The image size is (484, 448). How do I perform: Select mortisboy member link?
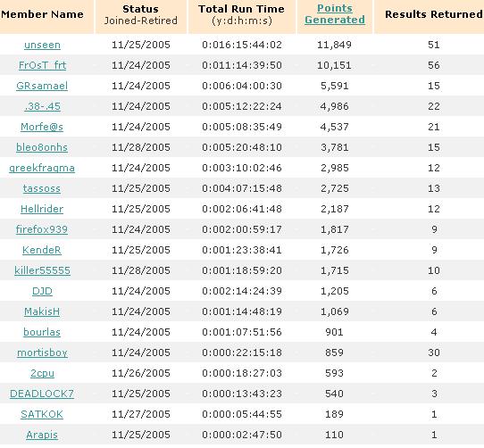point(42,353)
